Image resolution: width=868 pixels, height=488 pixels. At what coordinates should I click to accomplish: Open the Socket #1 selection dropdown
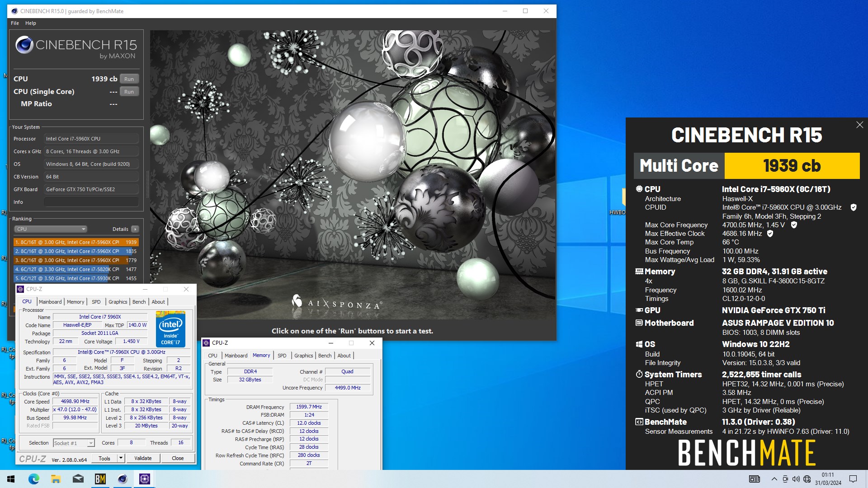tap(74, 443)
